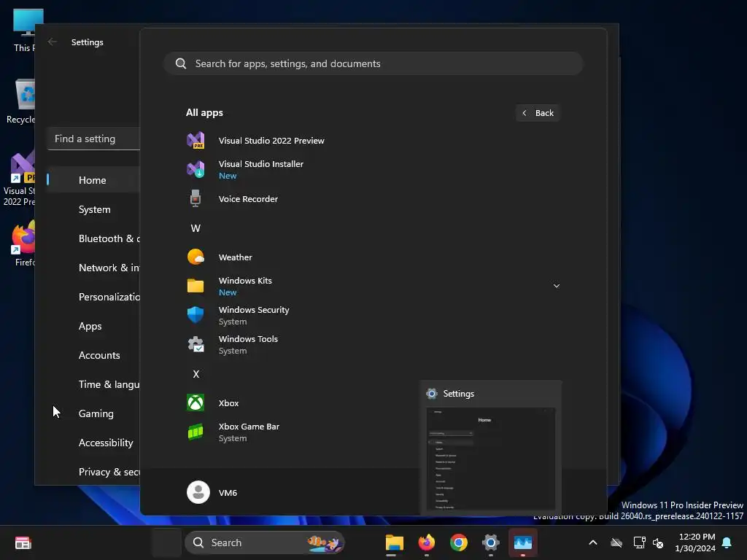Click the taskbar app icon right of Settings gear

click(522, 542)
